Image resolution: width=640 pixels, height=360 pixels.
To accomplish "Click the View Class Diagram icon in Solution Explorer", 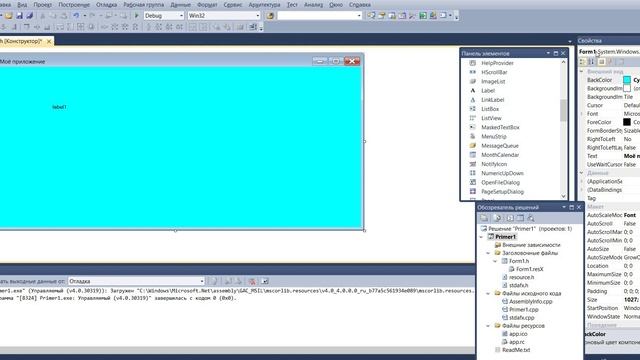I will (531, 218).
